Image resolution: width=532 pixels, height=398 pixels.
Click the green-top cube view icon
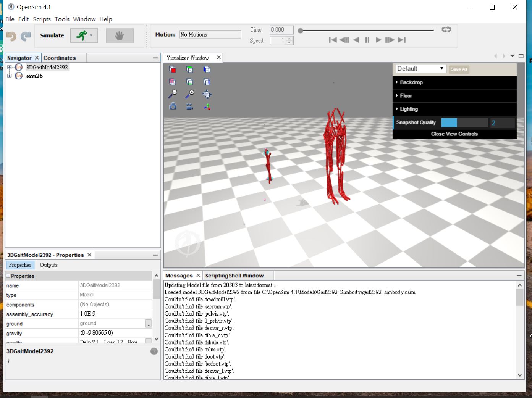(190, 69)
